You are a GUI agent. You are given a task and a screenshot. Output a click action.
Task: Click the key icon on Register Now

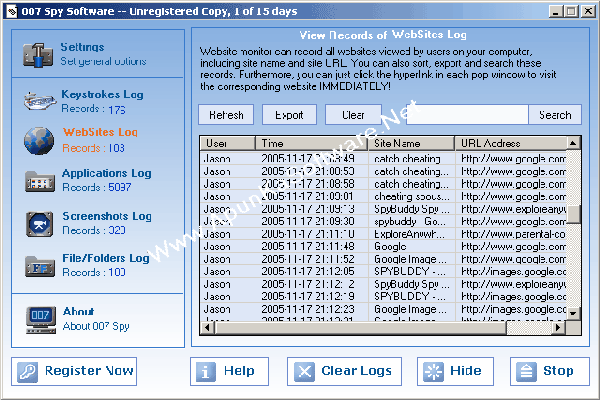click(x=28, y=372)
